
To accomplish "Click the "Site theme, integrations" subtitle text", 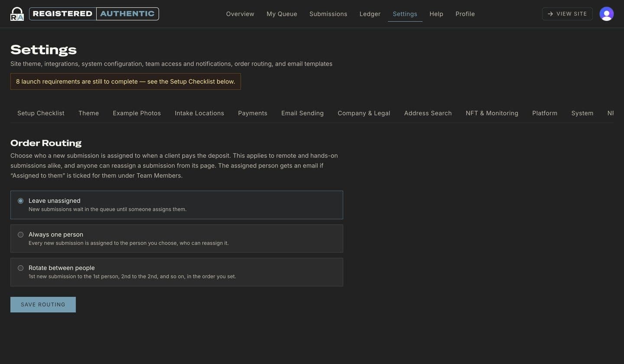I will coord(171,64).
